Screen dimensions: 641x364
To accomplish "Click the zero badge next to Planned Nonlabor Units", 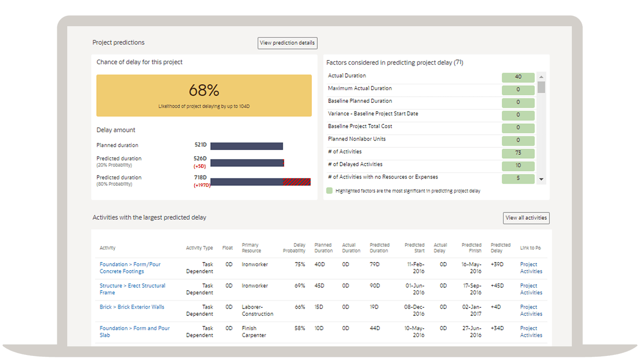I will coord(518,141).
